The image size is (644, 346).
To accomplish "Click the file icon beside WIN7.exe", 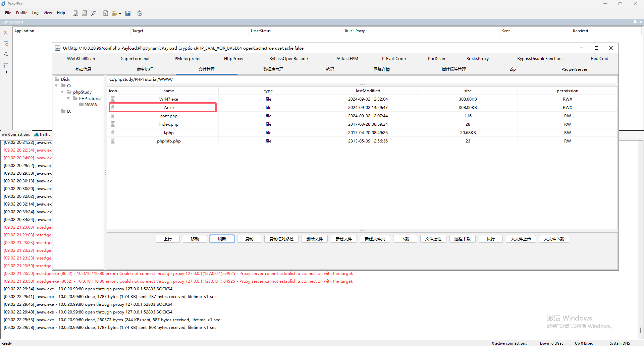I will tap(113, 99).
